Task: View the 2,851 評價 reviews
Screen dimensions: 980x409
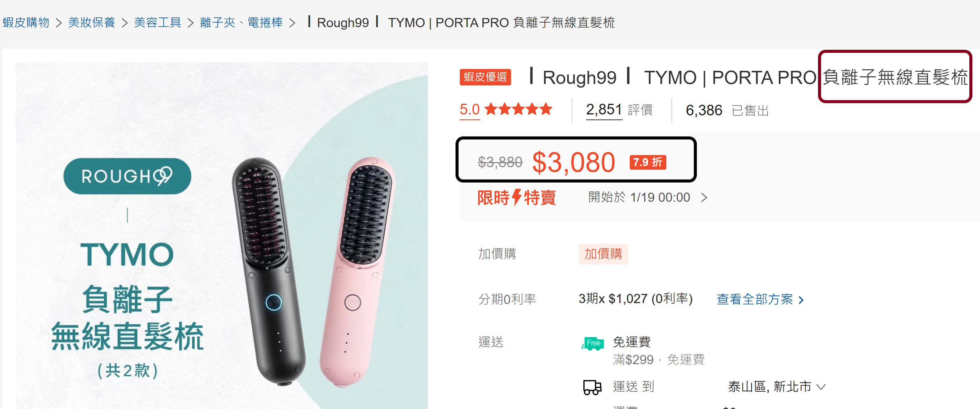Action: tap(619, 110)
